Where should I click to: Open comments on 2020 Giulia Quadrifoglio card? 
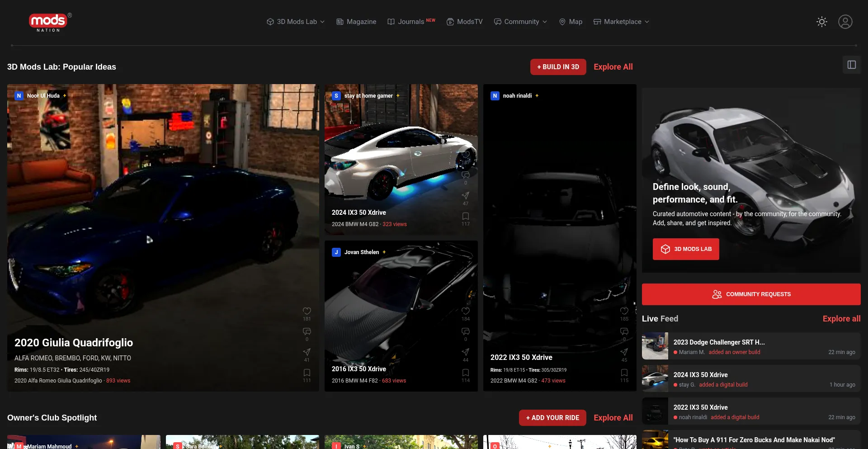(x=307, y=331)
